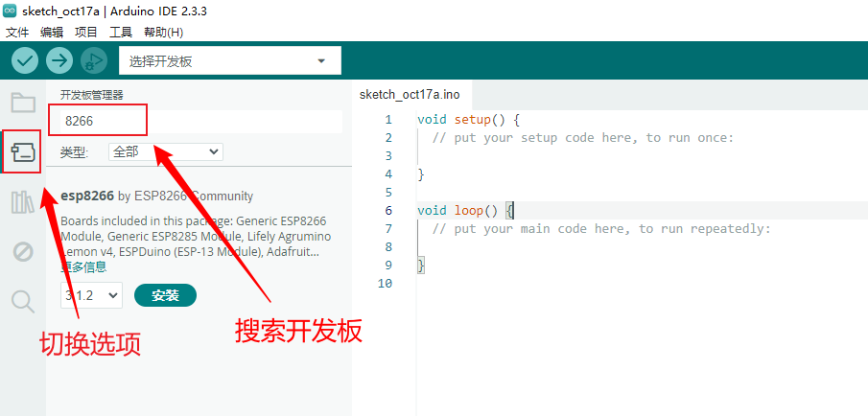Open the 帮助(H) menu
This screenshot has width=868, height=416.
163,33
